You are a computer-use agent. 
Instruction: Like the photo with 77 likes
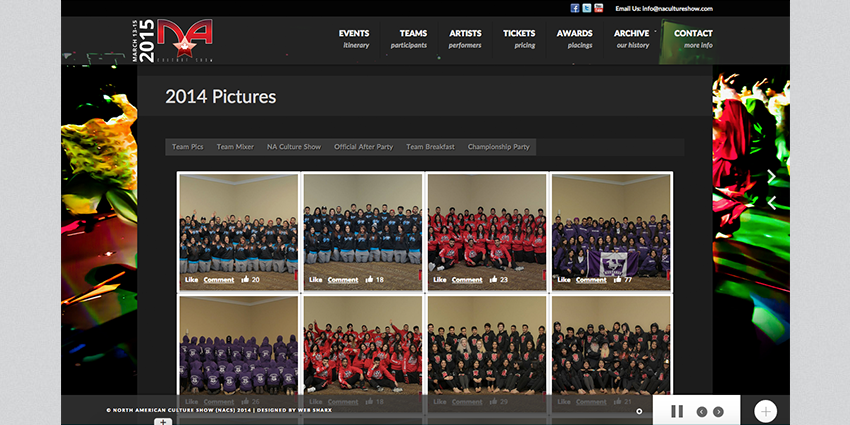[564, 280]
